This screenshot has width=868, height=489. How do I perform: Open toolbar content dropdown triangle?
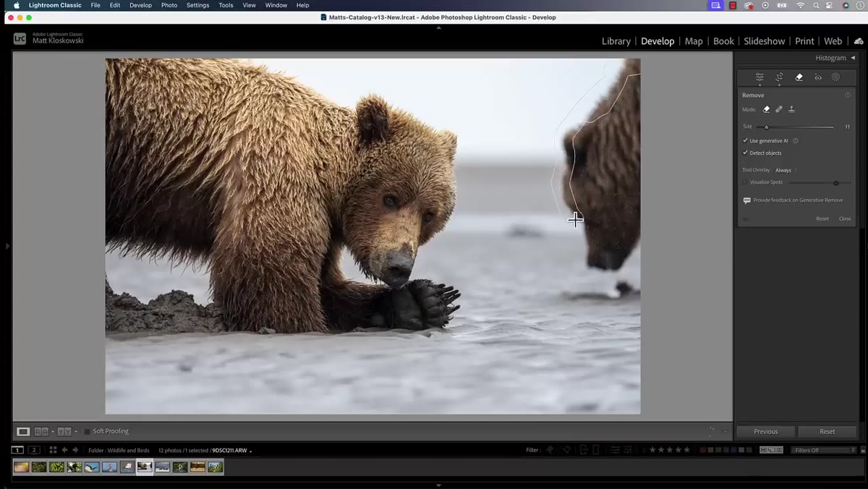coord(726,432)
